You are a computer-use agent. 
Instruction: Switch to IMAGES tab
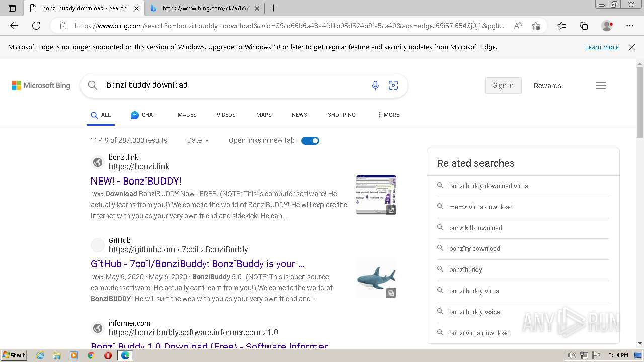pyautogui.click(x=186, y=115)
